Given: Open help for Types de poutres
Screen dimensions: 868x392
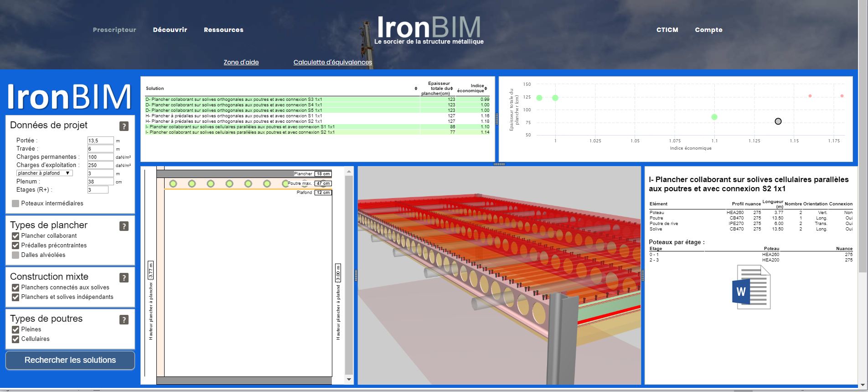Looking at the screenshot, I should [x=124, y=320].
